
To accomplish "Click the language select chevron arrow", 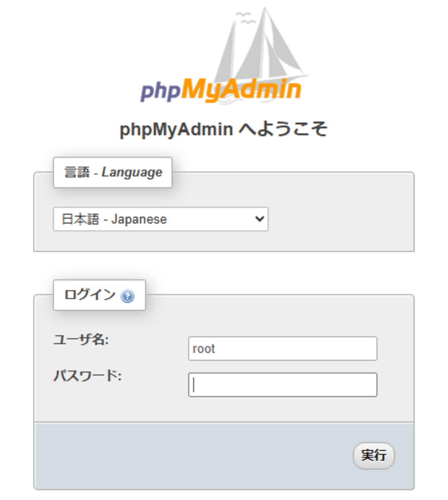I will pyautogui.click(x=259, y=219).
